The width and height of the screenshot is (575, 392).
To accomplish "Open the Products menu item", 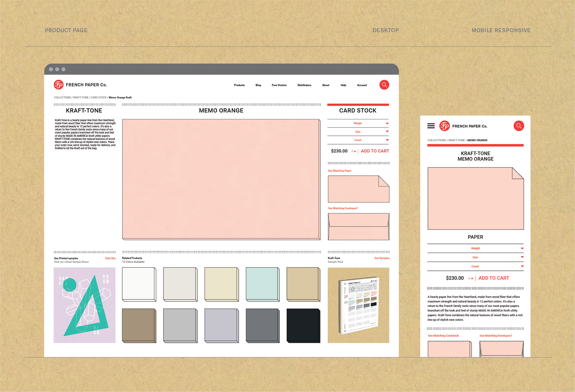I will coord(239,85).
